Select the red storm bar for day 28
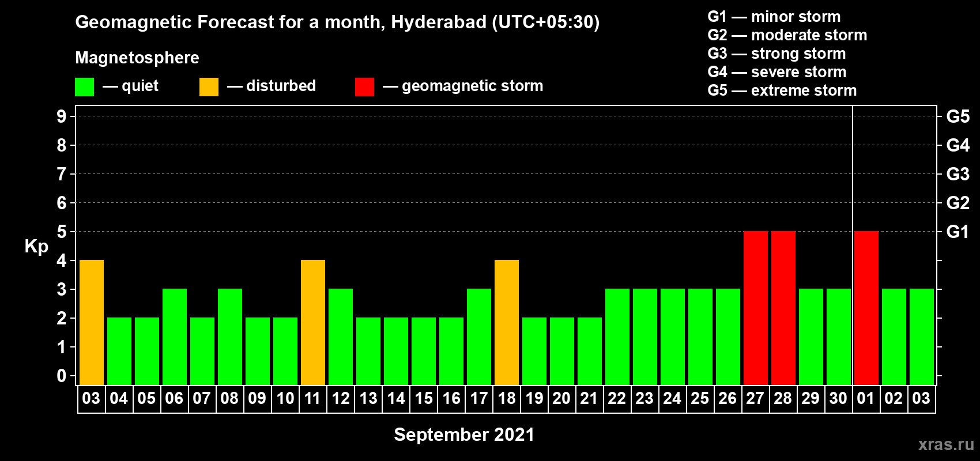 click(783, 308)
